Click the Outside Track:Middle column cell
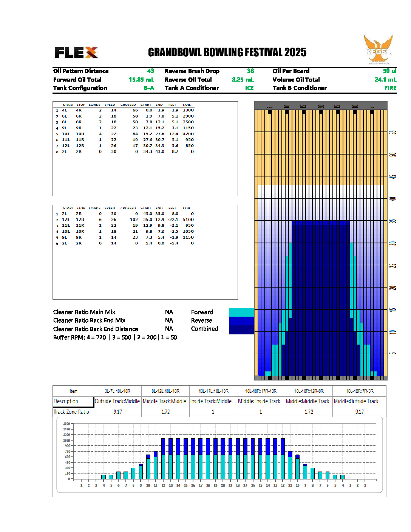This screenshot has height=532, width=411. pos(117,401)
